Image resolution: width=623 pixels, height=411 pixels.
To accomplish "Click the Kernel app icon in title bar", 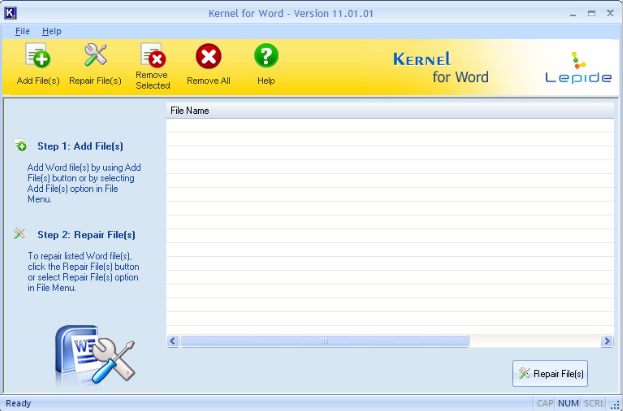I will pos(10,13).
